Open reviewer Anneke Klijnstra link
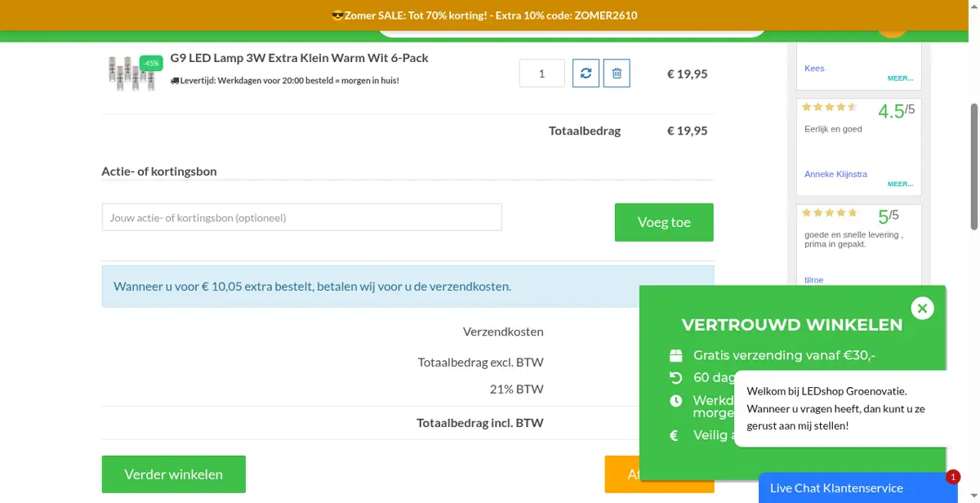980x503 pixels. [x=835, y=174]
